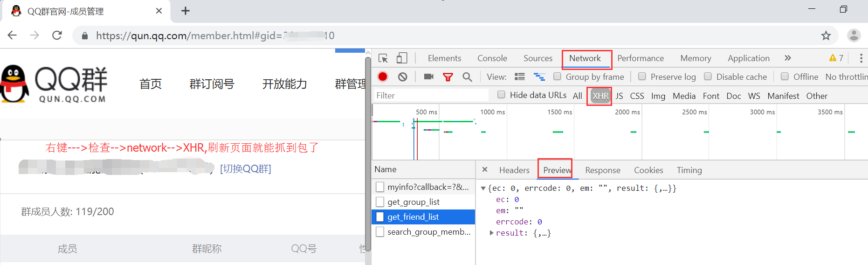Filter requests by JS

coord(619,96)
